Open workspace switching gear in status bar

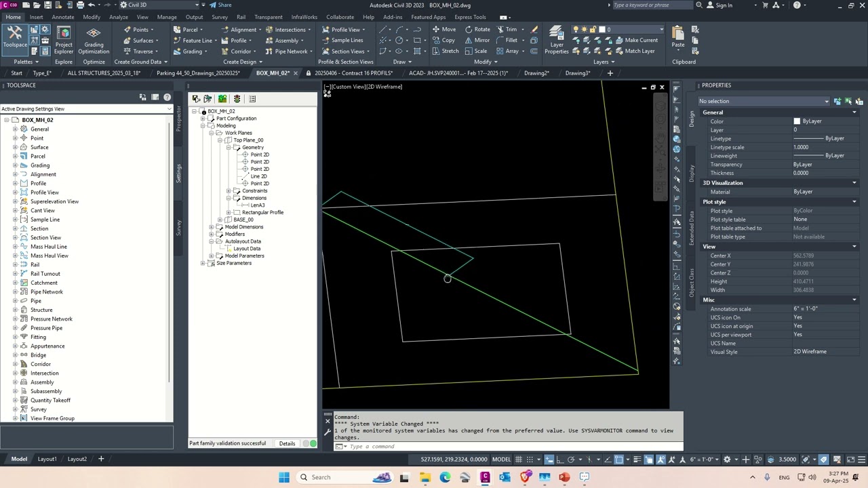point(727,459)
